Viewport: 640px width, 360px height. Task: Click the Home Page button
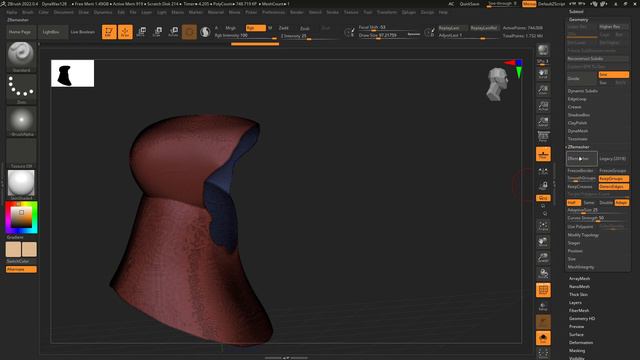point(20,32)
